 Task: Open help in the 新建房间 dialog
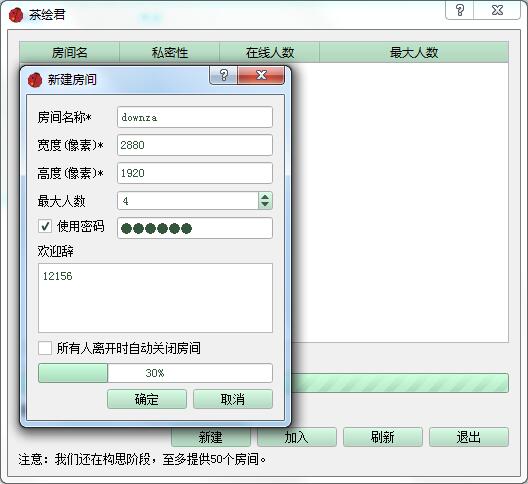[224, 75]
